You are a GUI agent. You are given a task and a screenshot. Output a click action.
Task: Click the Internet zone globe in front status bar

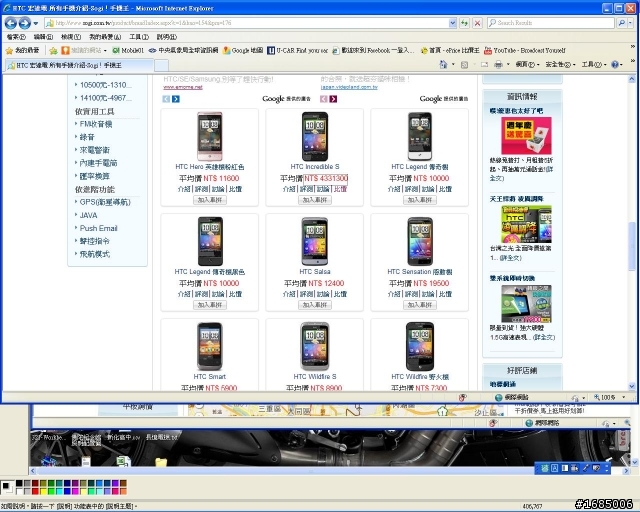(498, 397)
